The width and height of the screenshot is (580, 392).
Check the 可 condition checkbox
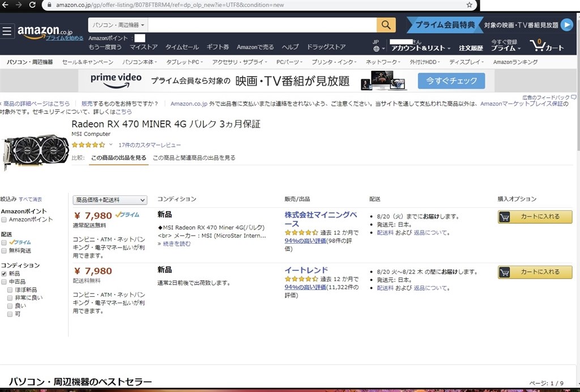click(x=10, y=314)
